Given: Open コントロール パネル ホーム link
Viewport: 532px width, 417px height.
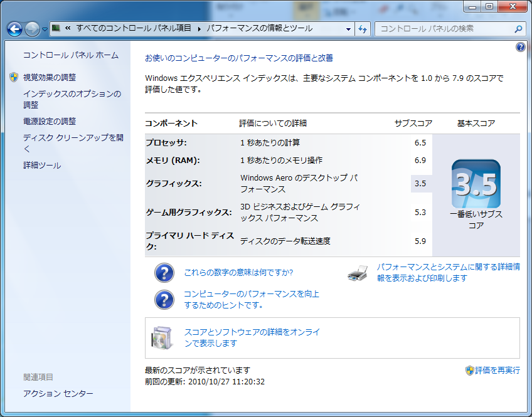Looking at the screenshot, I should pyautogui.click(x=70, y=55).
